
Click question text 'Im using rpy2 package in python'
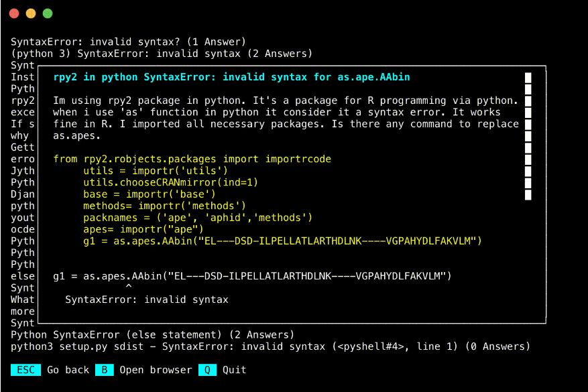click(286, 101)
